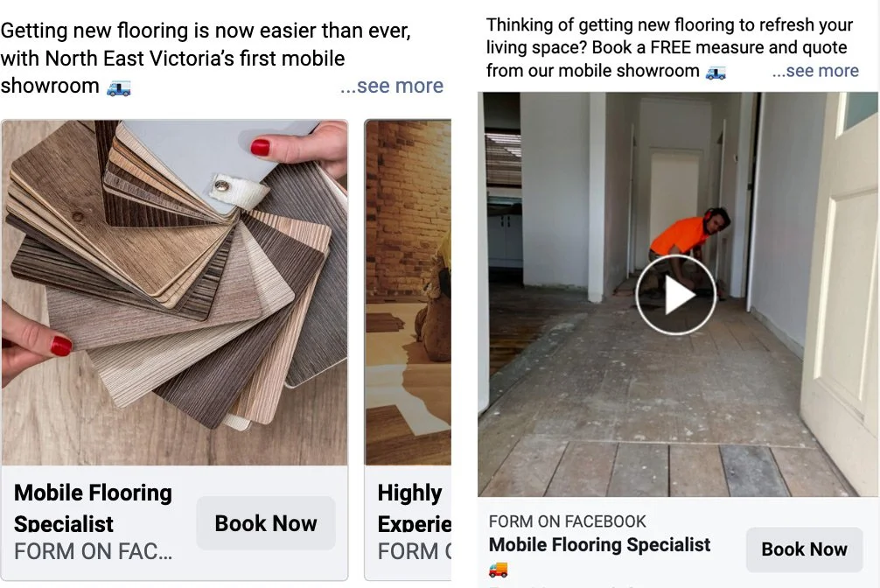The image size is (880, 588).
Task: Expand right ad text with see more
Action: click(x=815, y=71)
